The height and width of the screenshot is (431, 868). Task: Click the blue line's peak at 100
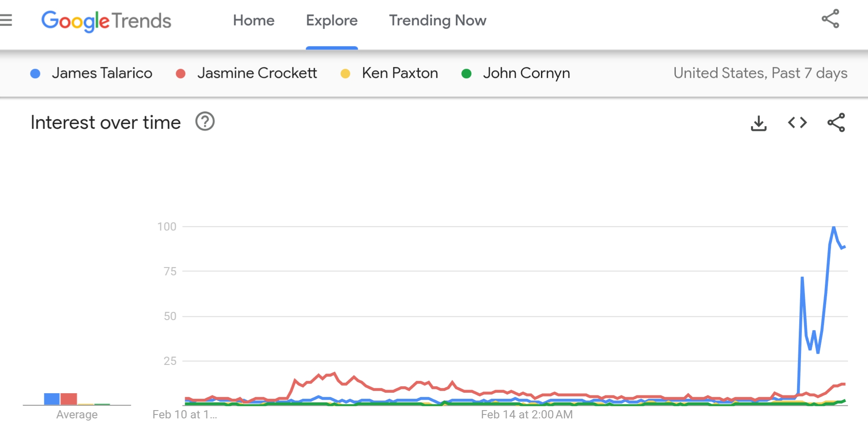pyautogui.click(x=834, y=227)
